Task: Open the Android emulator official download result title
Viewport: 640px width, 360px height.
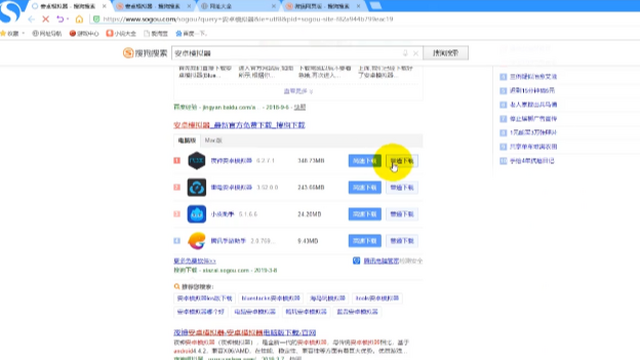Action: 239,125
